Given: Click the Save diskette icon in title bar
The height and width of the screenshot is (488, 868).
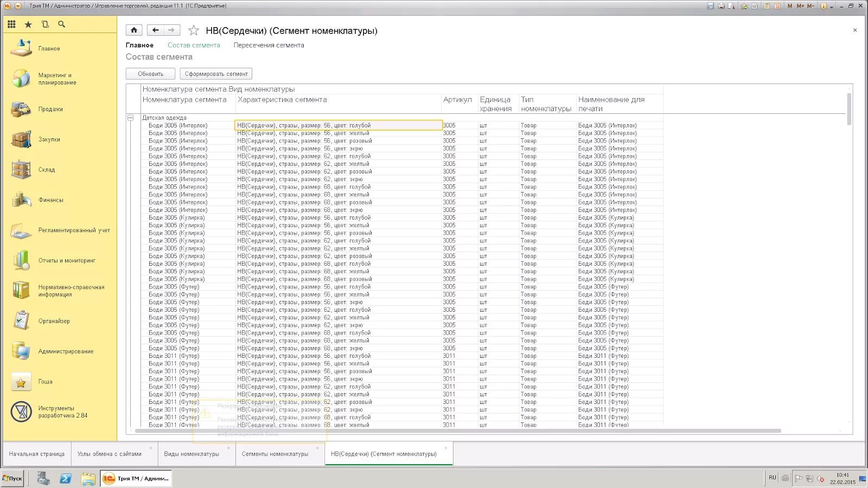Looking at the screenshot, I should 711,6.
